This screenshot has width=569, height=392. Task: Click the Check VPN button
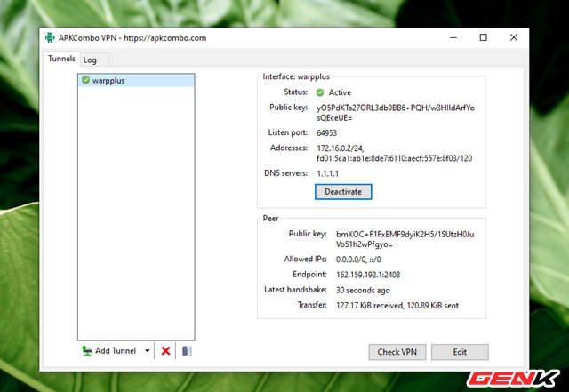pos(397,352)
